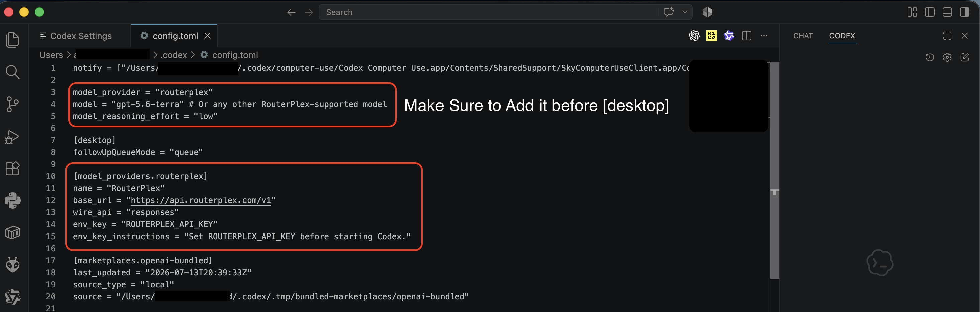This screenshot has height=312, width=980.
Task: Toggle the primary side bar
Action: [929, 12]
